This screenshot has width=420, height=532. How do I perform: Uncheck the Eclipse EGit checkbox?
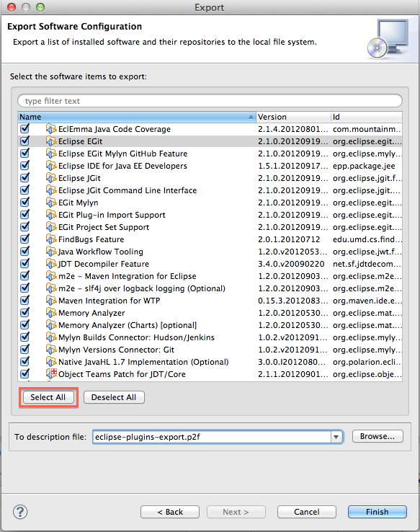pyautogui.click(x=24, y=141)
